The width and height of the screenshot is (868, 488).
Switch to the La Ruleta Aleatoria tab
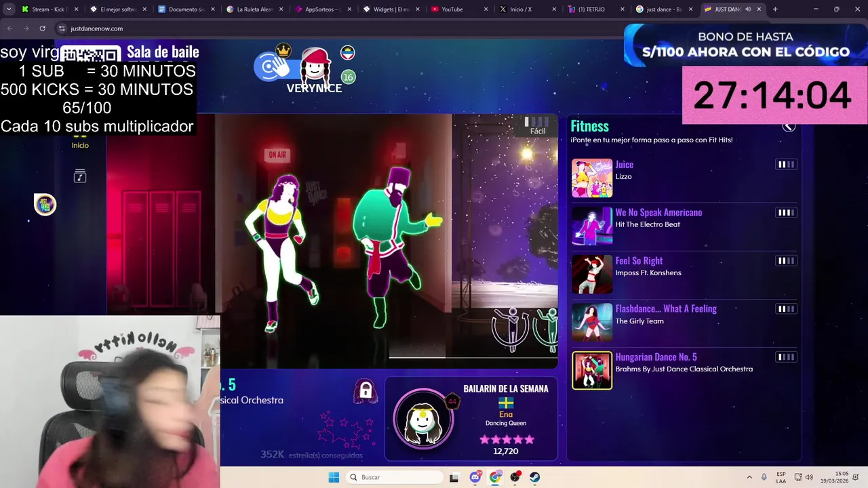(254, 9)
